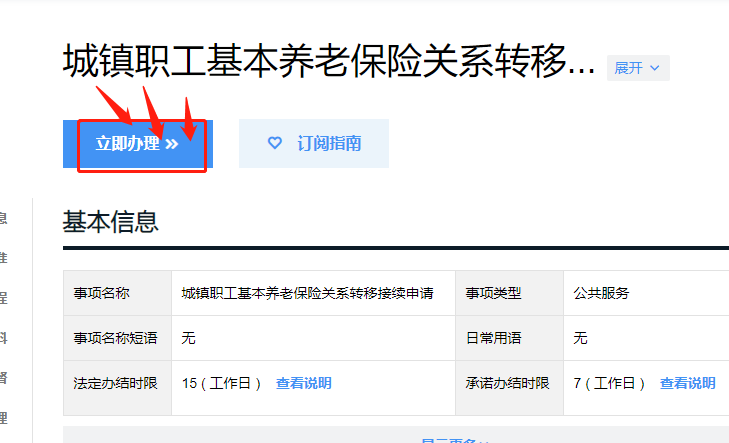Expand the 显示更多 bar below the table
The width and height of the screenshot is (729, 443).
pyautogui.click(x=396, y=435)
